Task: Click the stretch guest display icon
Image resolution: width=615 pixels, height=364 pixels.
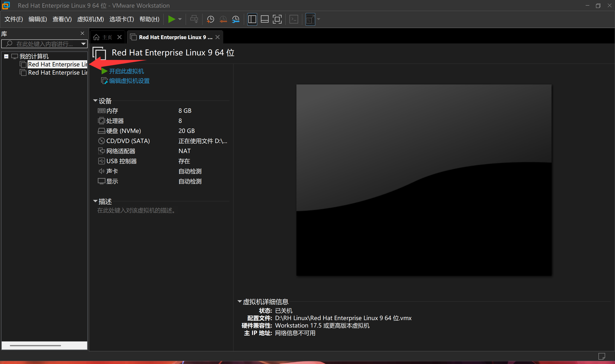Action: coord(310,19)
